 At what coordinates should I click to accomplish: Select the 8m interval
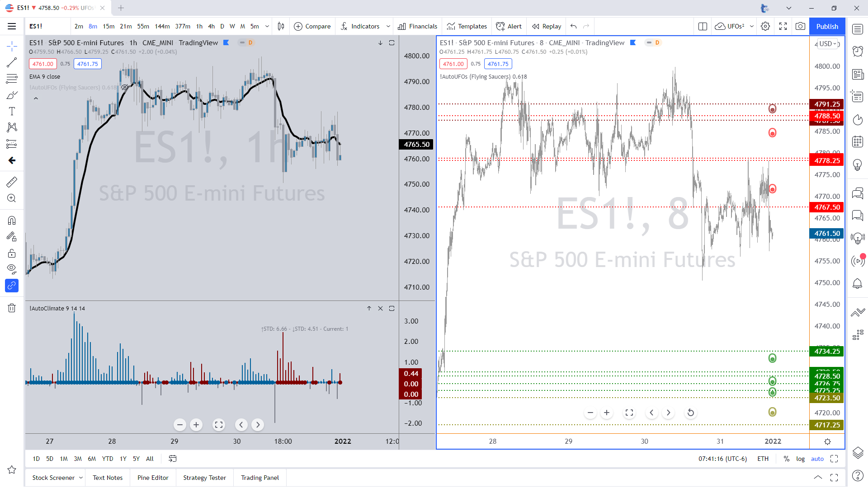[93, 26]
